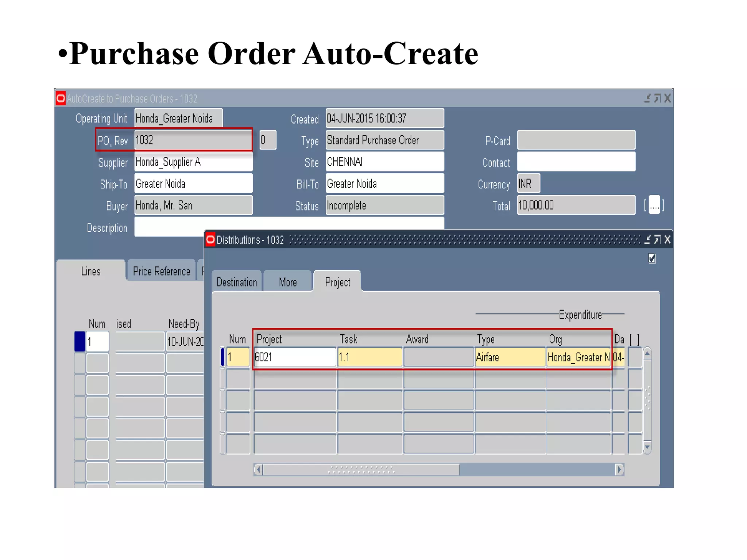This screenshot has height=560, width=747.
Task: Click the horizontal scrollbar left arrow
Action: point(258,470)
